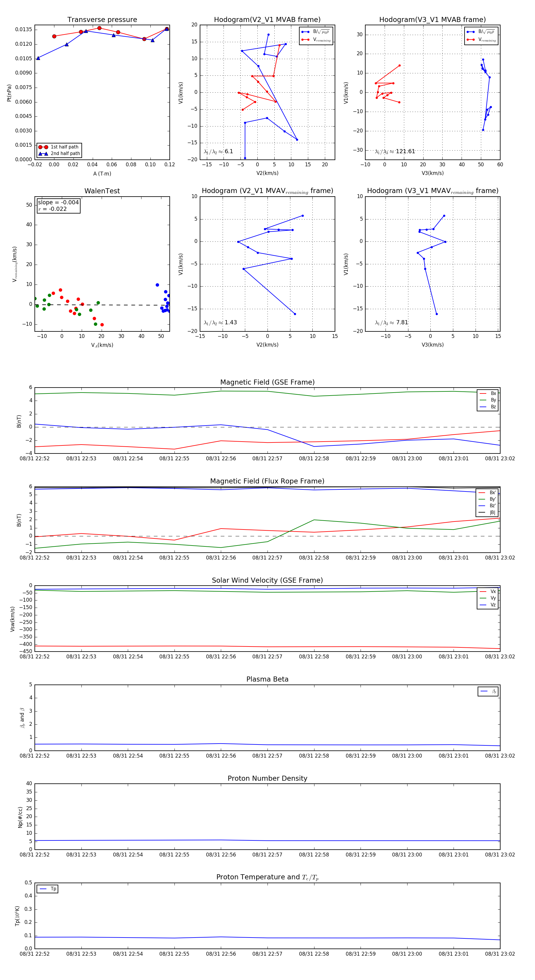Viewport: 535px width, 980px height.
Task: Click the Tp(10⁶K) axis label
Action: pos(17,916)
